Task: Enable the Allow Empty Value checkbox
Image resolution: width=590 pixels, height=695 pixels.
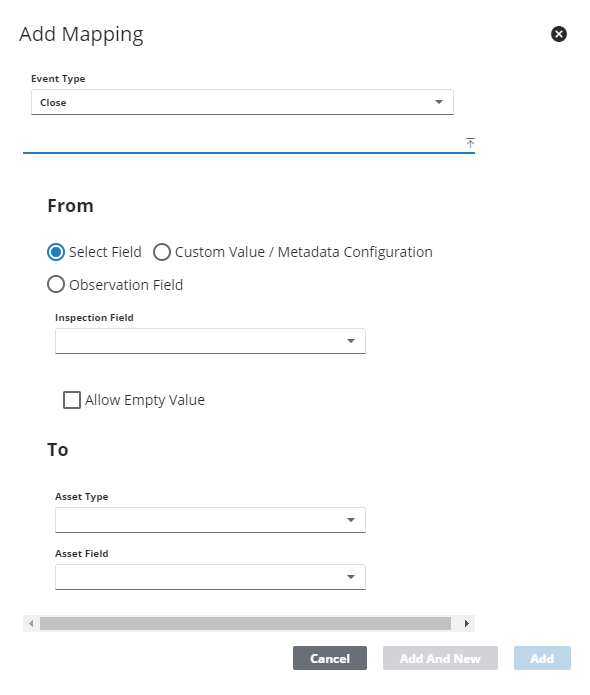Action: point(72,400)
